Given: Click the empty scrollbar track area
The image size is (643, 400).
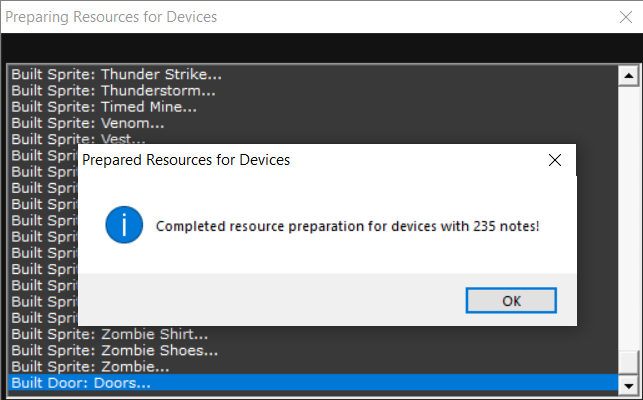Looking at the screenshot, I should pyautogui.click(x=628, y=217).
